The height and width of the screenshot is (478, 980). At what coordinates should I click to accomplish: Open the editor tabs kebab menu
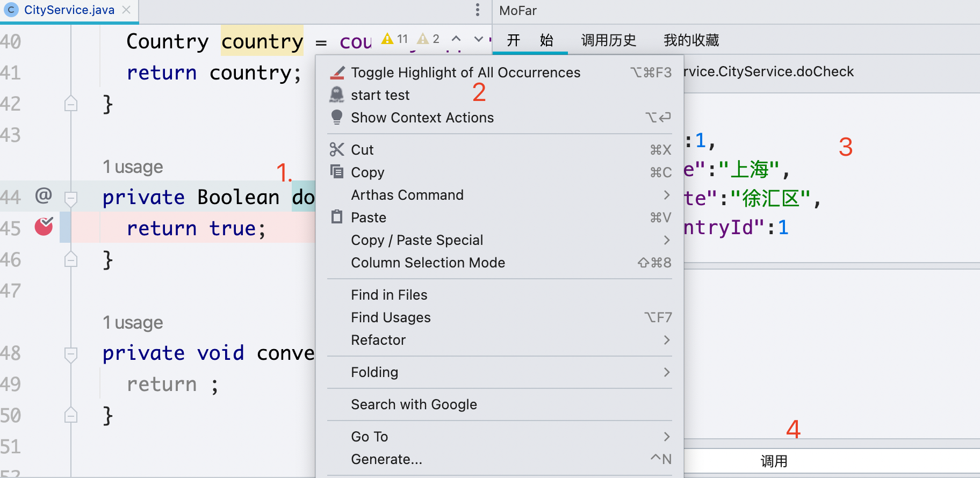tap(478, 10)
